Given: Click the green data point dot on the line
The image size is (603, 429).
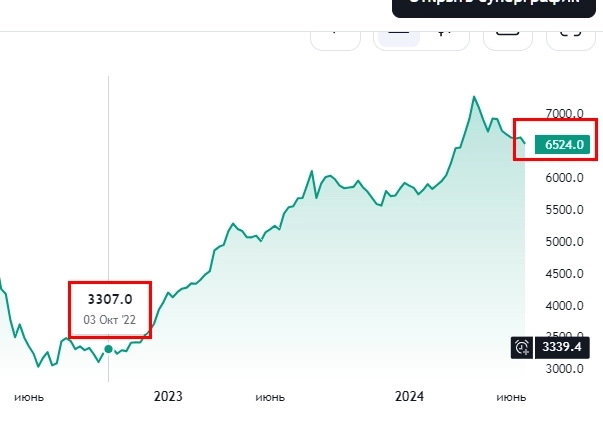Looking at the screenshot, I should click(108, 349).
